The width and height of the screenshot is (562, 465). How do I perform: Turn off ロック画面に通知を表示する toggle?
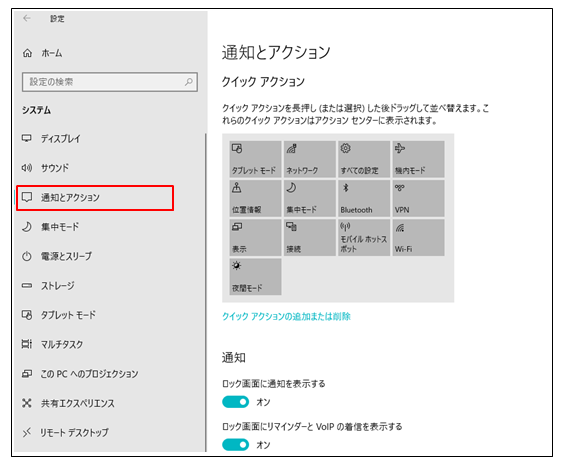pyautogui.click(x=235, y=402)
